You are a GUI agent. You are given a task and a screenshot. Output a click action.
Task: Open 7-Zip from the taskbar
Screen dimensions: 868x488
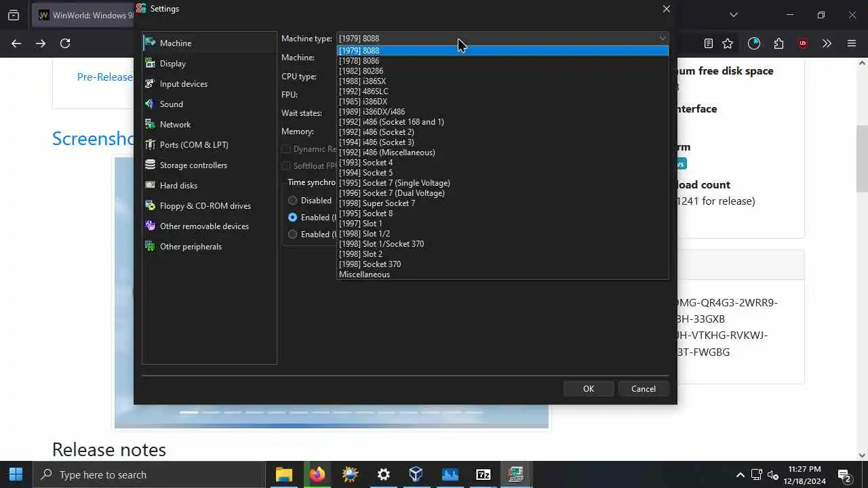pos(483,474)
